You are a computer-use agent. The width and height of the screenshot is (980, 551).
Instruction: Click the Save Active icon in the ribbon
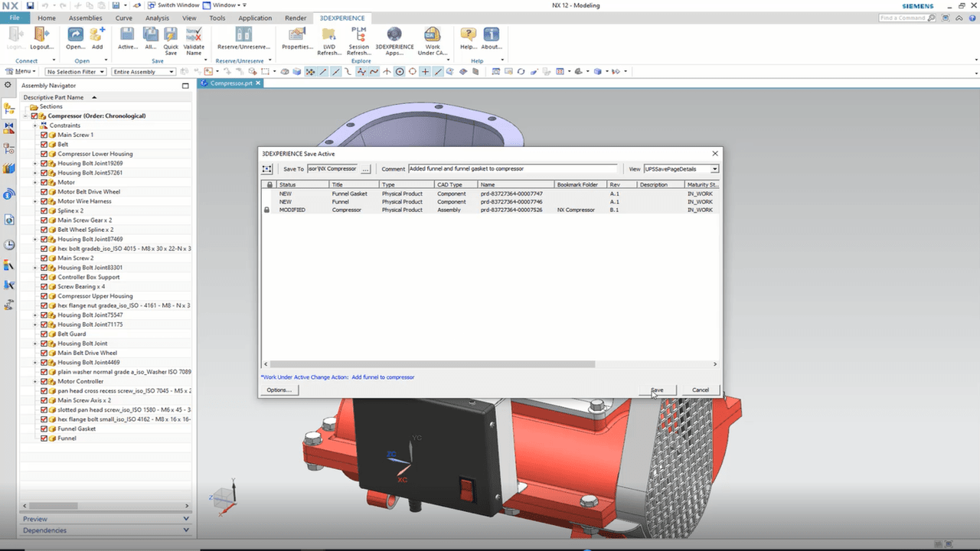[127, 35]
